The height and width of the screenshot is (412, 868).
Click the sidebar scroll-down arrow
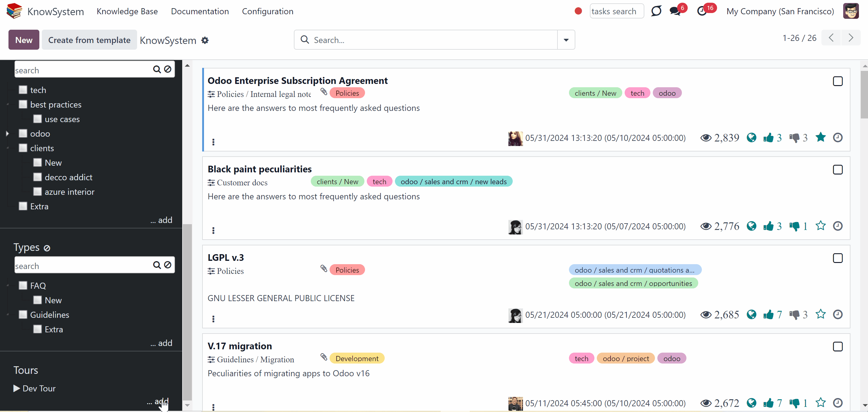coord(187,405)
